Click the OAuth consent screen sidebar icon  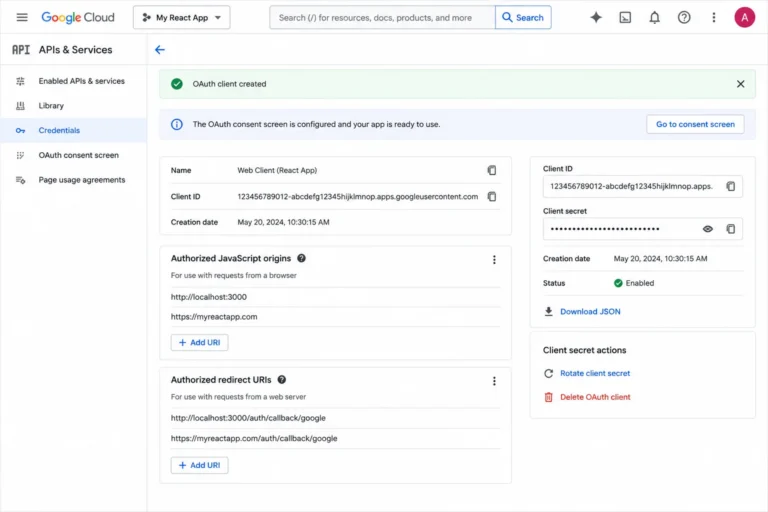(x=20, y=155)
